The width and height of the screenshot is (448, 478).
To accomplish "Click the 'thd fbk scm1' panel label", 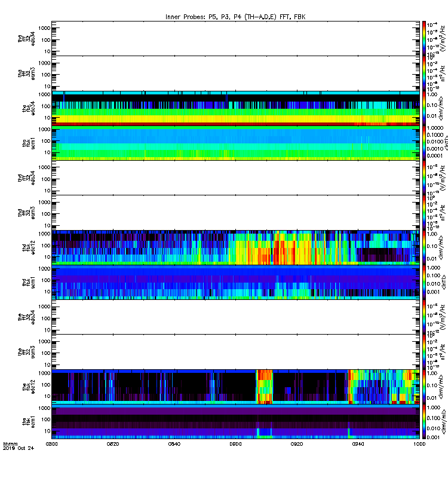I will point(28,282).
